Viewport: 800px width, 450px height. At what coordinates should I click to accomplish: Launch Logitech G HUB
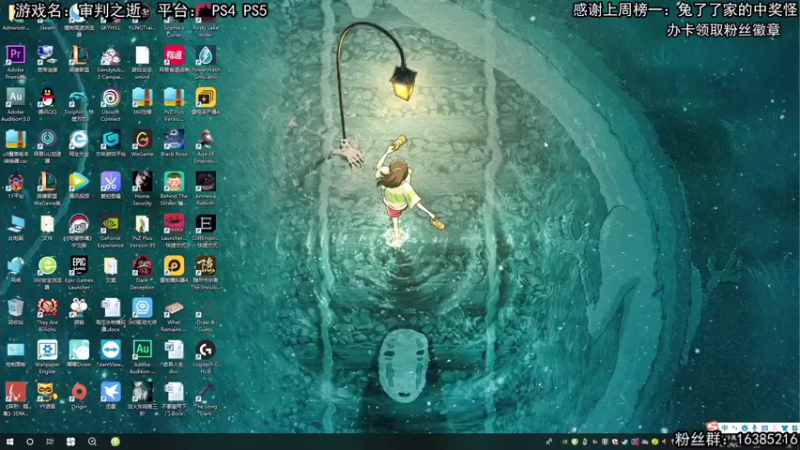point(205,350)
